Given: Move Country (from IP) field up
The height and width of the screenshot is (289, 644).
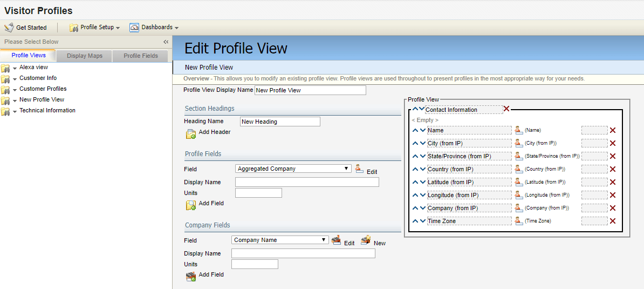Looking at the screenshot, I should tap(415, 170).
